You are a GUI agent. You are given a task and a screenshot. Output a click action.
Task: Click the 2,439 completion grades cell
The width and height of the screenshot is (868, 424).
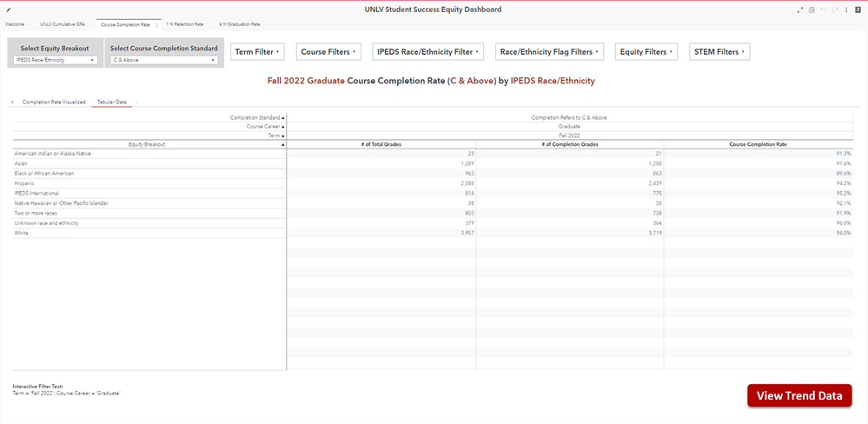pyautogui.click(x=570, y=183)
